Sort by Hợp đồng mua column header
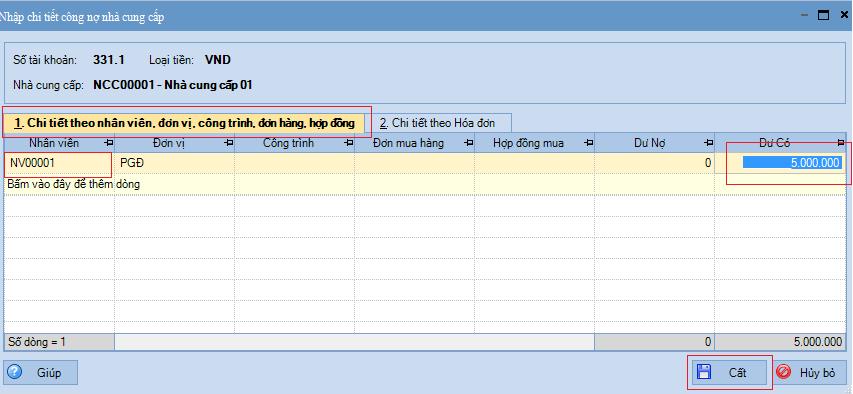853x394 pixels. [x=534, y=143]
